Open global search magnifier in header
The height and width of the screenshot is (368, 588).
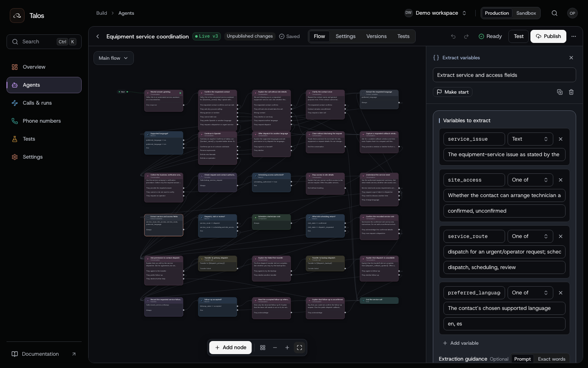[555, 13]
